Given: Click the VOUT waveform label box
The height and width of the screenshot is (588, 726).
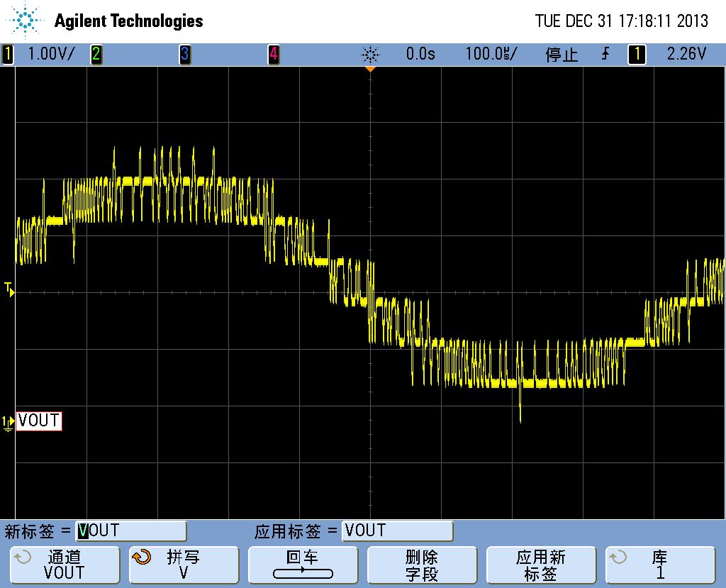Looking at the screenshot, I should tap(39, 421).
